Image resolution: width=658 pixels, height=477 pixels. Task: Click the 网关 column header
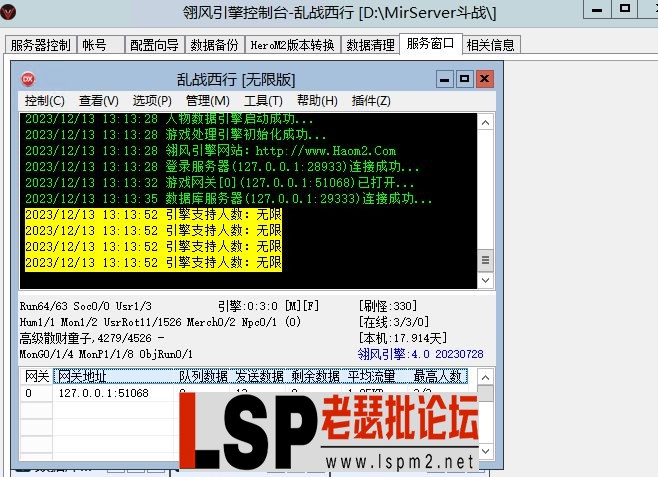point(37,376)
